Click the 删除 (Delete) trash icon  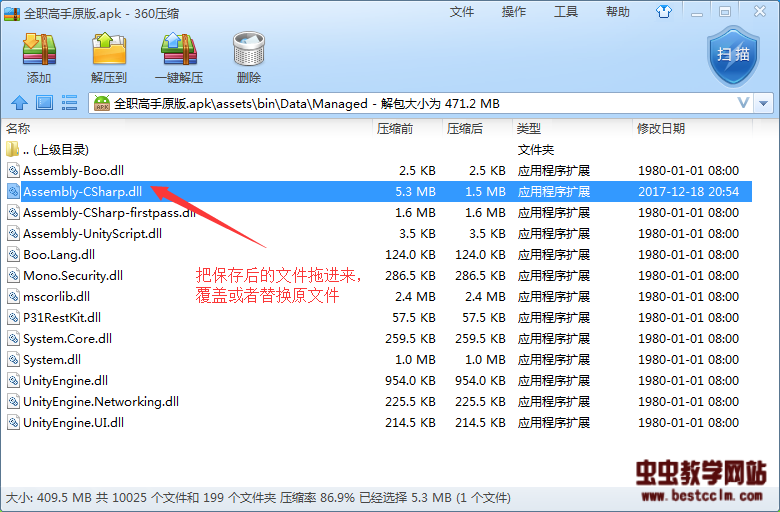click(249, 49)
